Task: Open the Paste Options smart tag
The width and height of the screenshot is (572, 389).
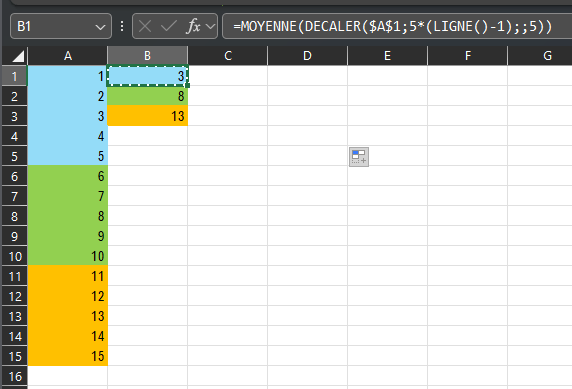Action: coord(359,157)
